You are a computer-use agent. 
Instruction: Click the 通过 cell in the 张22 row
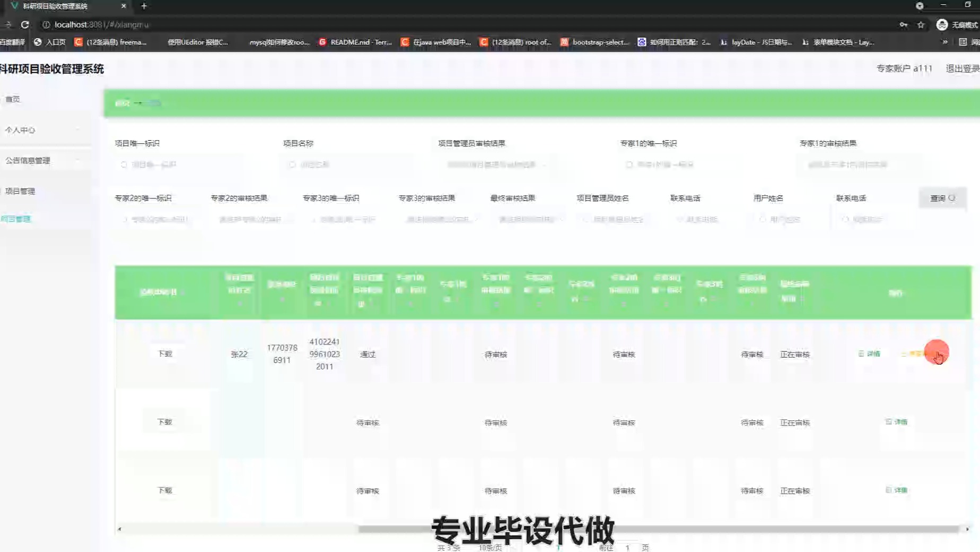point(367,354)
